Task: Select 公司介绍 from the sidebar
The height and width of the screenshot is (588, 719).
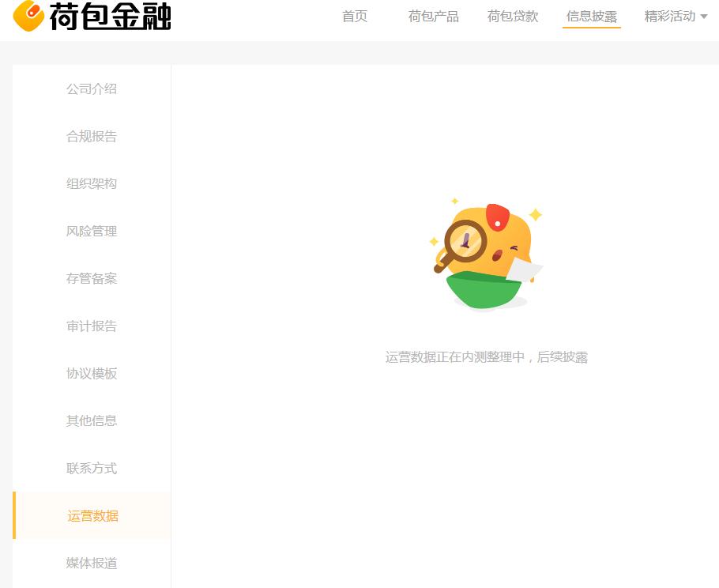Action: point(92,89)
